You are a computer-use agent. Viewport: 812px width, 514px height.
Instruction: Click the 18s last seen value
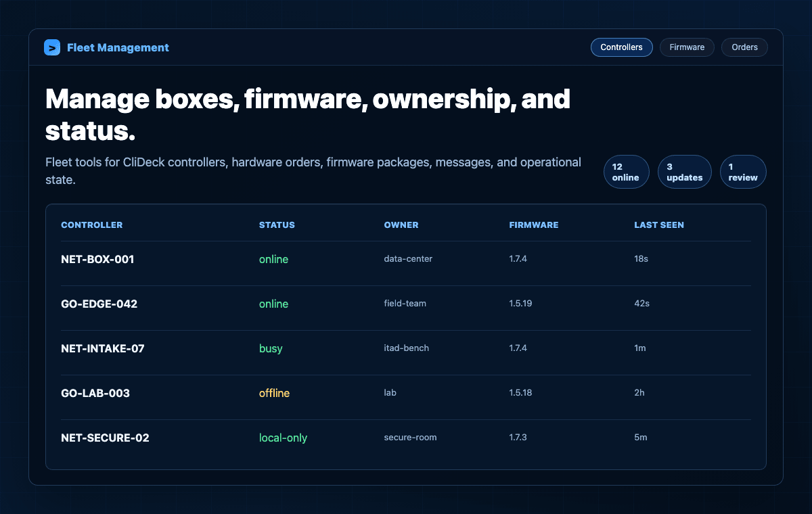click(641, 259)
